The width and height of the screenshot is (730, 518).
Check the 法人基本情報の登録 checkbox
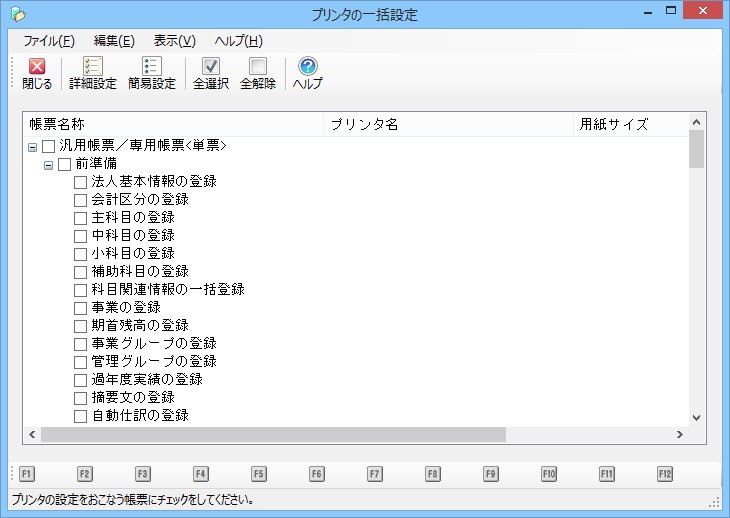tap(81, 182)
